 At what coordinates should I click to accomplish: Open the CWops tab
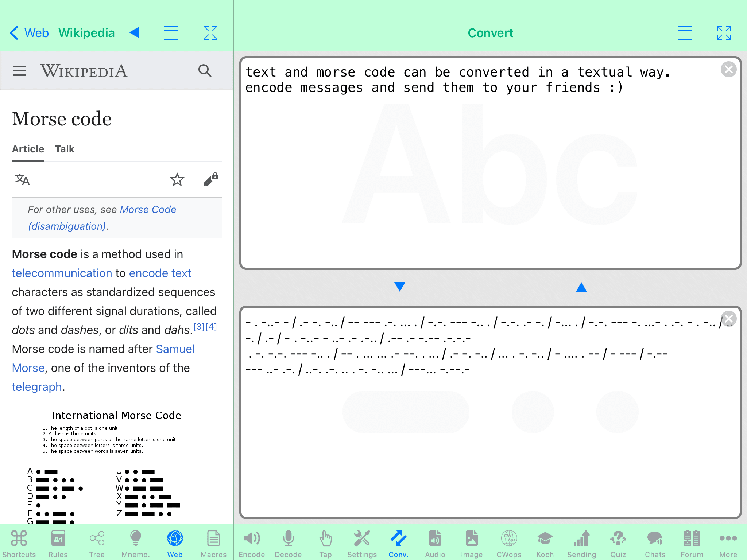point(509,544)
